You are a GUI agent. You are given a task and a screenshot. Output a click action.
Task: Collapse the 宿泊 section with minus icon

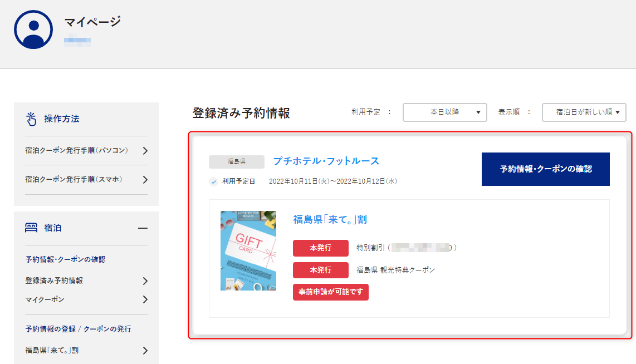pos(143,228)
